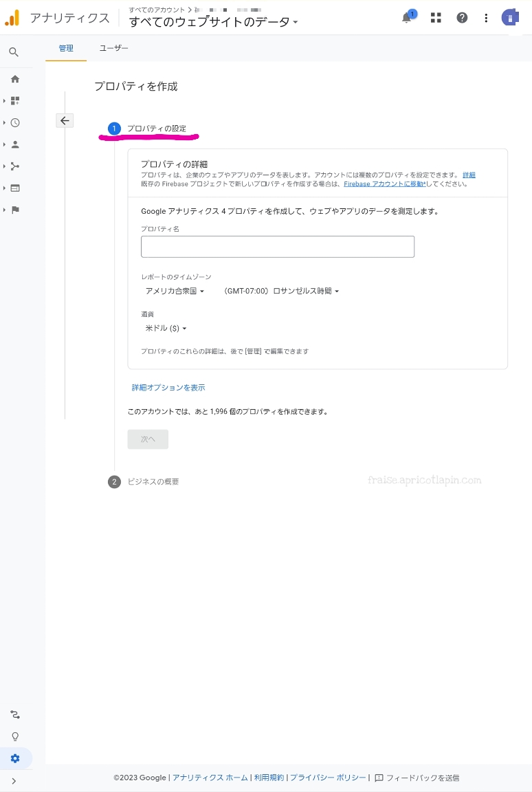Expand the sidebar with bottom chevron
The width and height of the screenshot is (532, 792).
(x=14, y=781)
